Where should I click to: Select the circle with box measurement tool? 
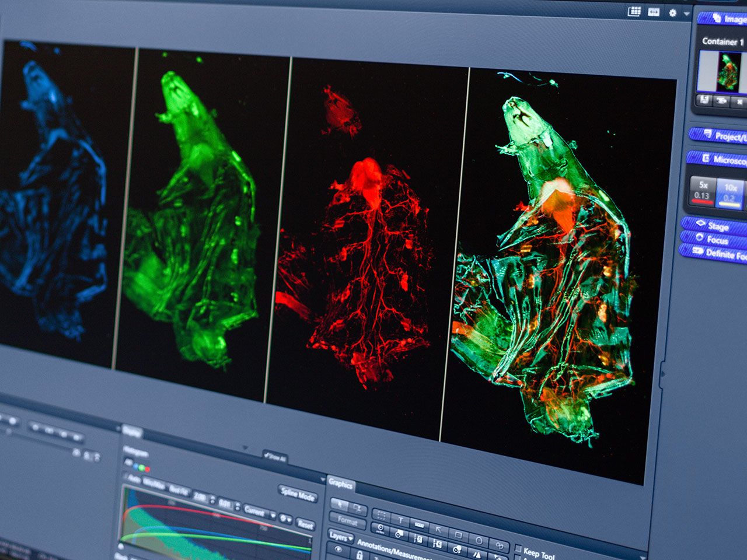point(399,534)
